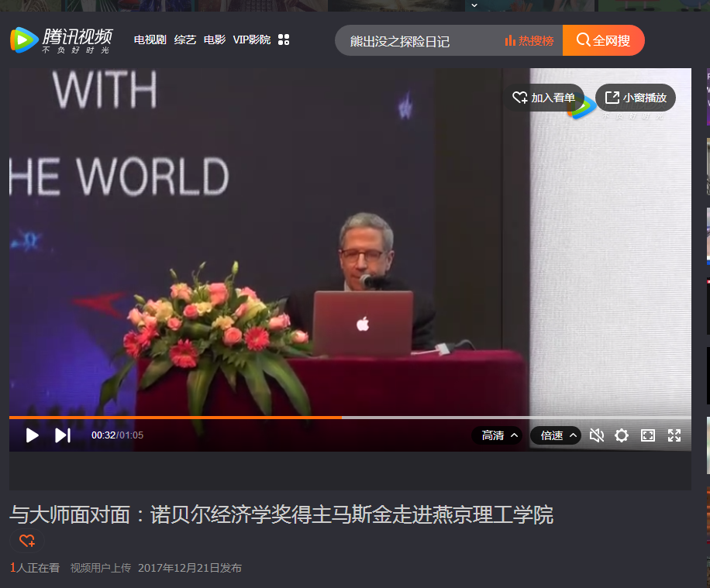Viewport: 710px width, 588px height.
Task: Expand the collapsed top banner chevron
Action: pos(473,5)
